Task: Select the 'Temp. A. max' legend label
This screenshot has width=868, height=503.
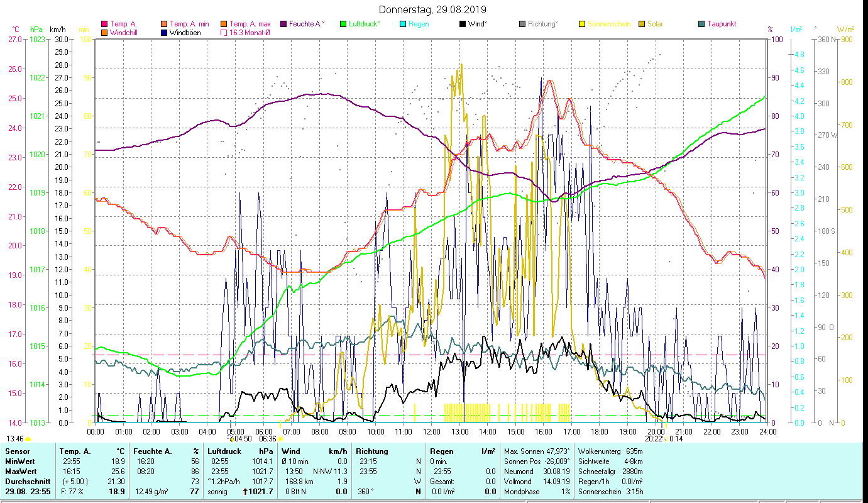Action: (x=250, y=25)
